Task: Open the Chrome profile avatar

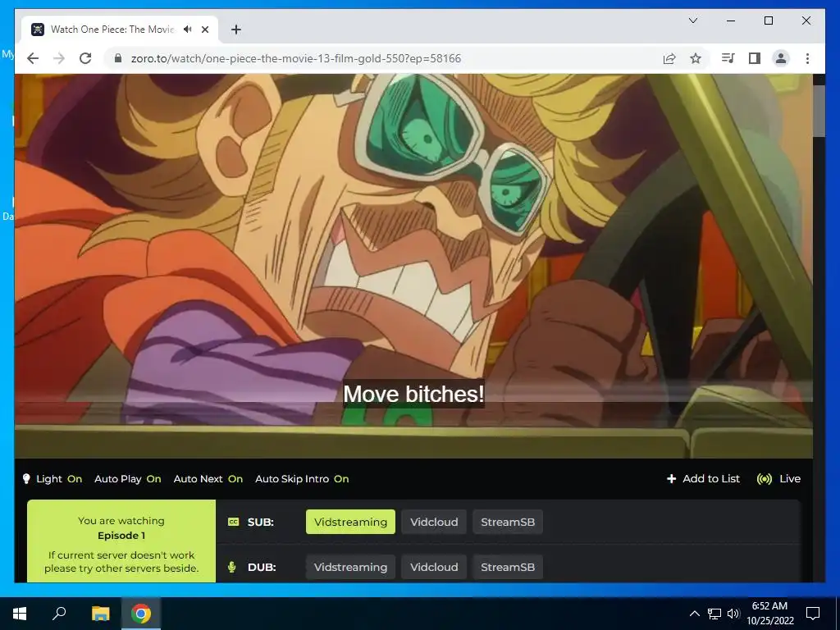Action: [781, 58]
